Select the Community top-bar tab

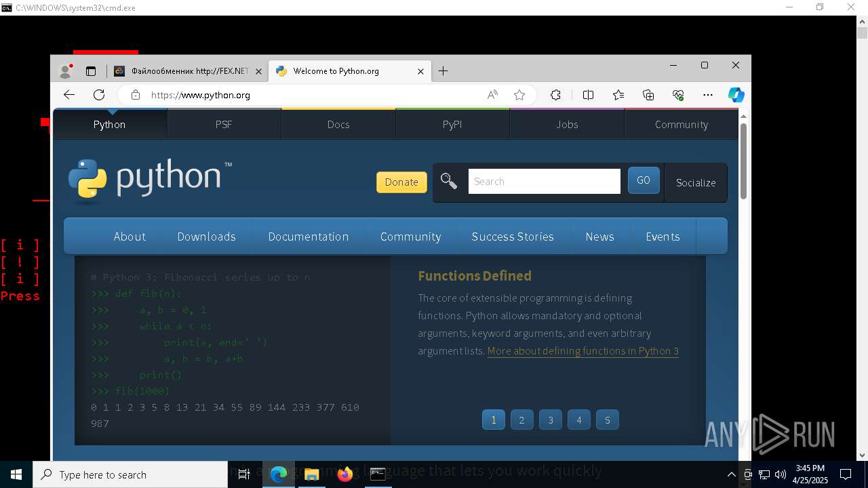[x=682, y=124]
